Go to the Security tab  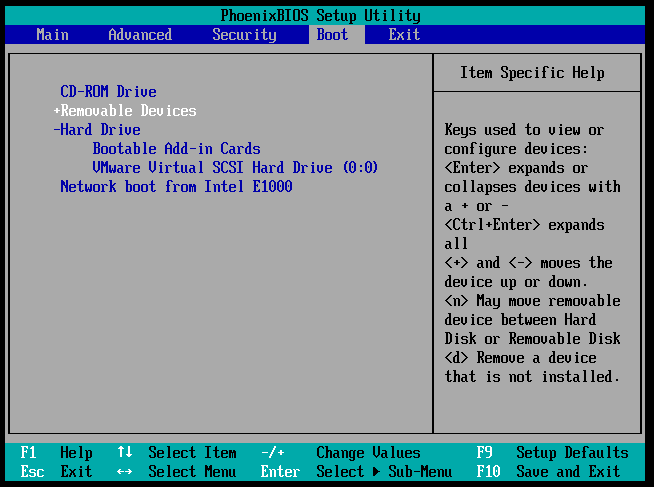244,35
